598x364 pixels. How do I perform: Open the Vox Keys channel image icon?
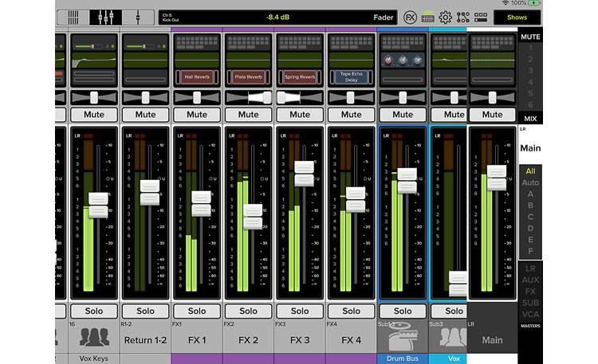point(94,338)
